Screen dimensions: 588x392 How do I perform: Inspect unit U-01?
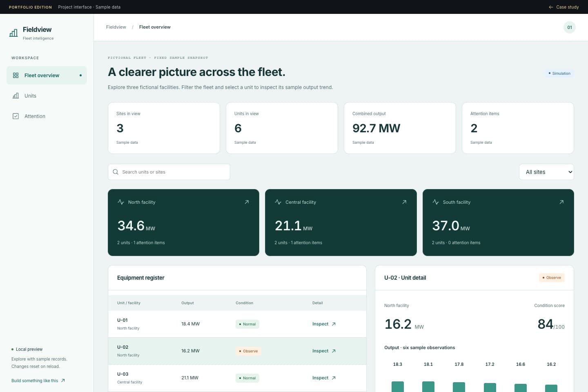[x=324, y=324]
